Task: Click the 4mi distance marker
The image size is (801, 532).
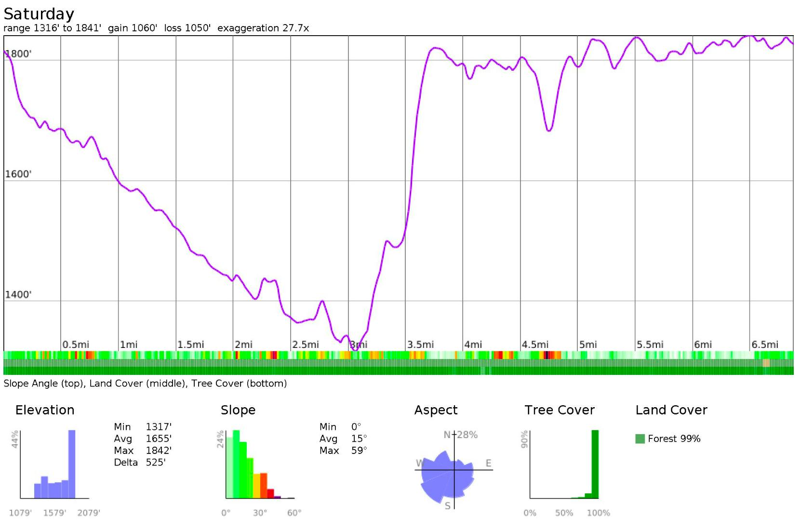Action: (x=473, y=345)
